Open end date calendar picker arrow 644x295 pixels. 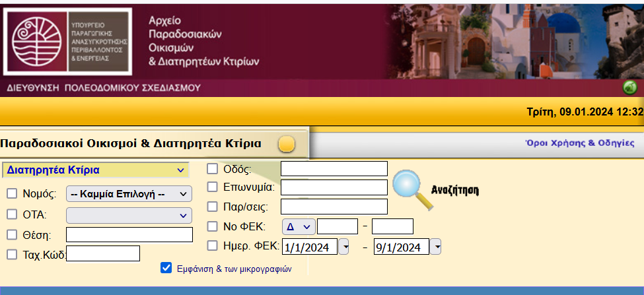click(436, 247)
